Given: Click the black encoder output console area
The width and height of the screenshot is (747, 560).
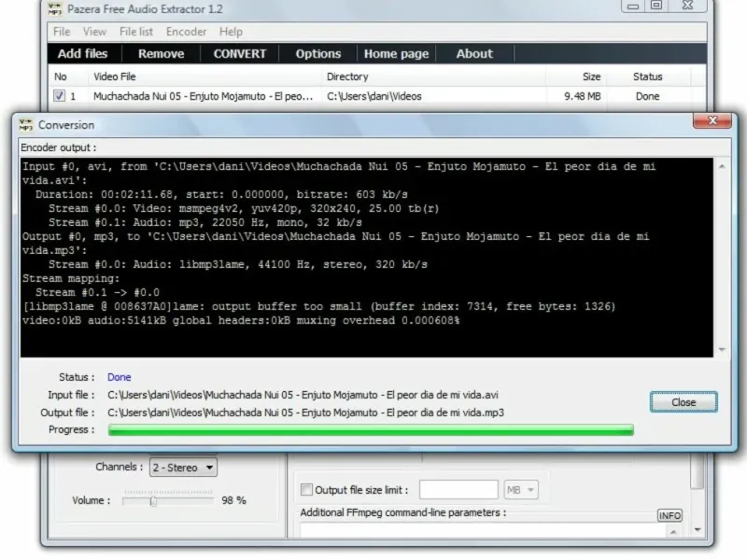Looking at the screenshot, I should [x=367, y=258].
